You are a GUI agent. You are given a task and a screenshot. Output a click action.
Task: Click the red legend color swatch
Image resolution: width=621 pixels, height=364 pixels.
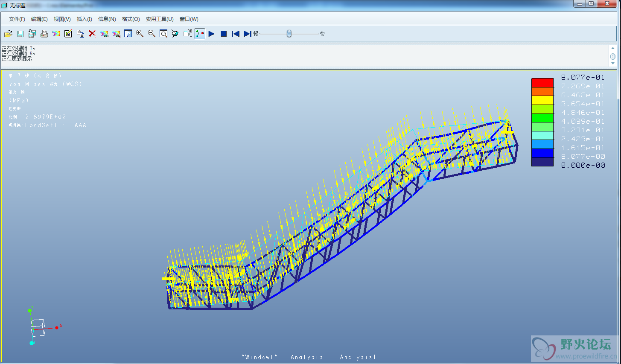(x=542, y=82)
